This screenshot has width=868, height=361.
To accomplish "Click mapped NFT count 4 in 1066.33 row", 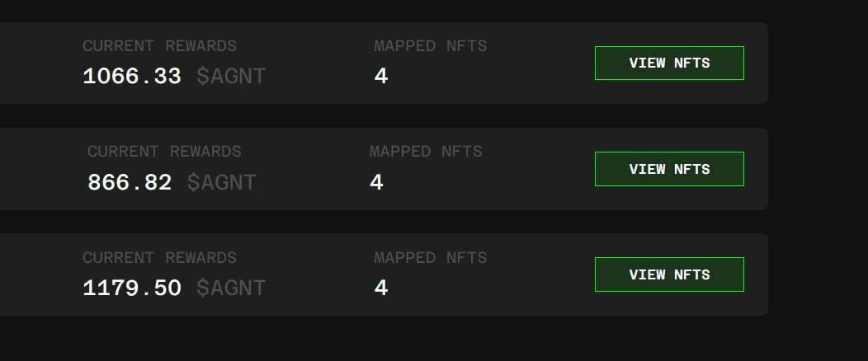I will coord(381,77).
